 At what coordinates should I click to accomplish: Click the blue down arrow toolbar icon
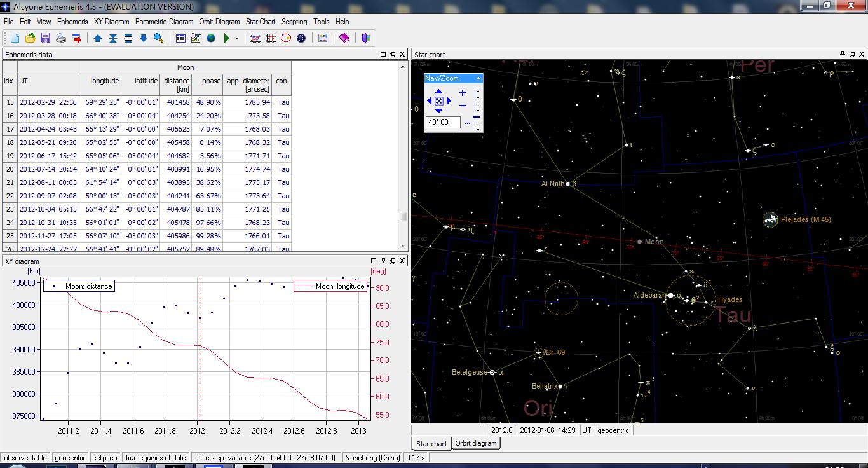pyautogui.click(x=143, y=38)
